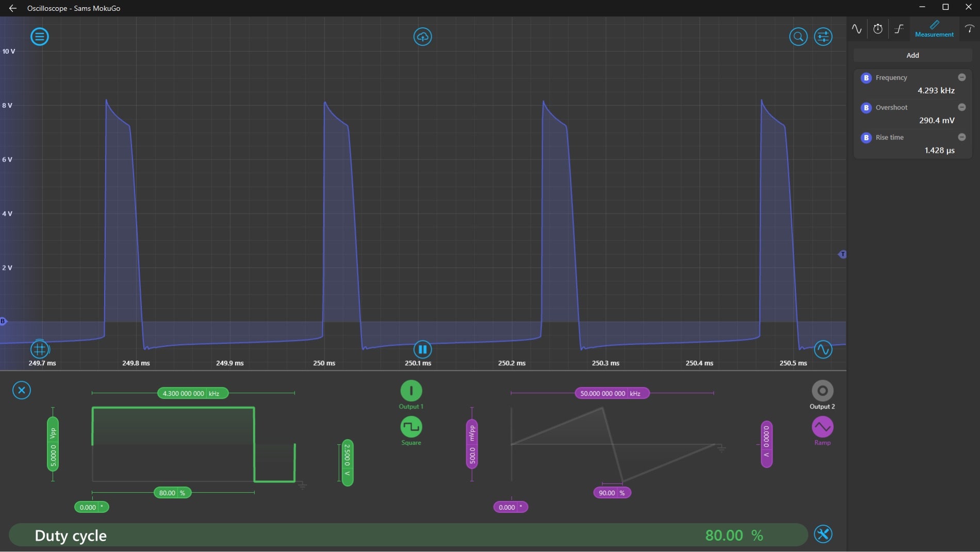The width and height of the screenshot is (980, 552).
Task: Change the Square waveform type
Action: [411, 427]
